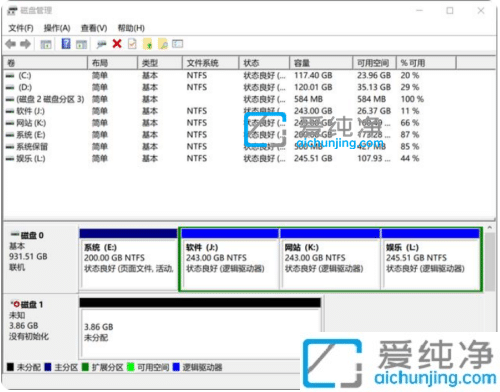Click the 磁盘 1 没有初始化 label panel
Image resolution: width=500 pixels, height=392 pixels.
41,328
